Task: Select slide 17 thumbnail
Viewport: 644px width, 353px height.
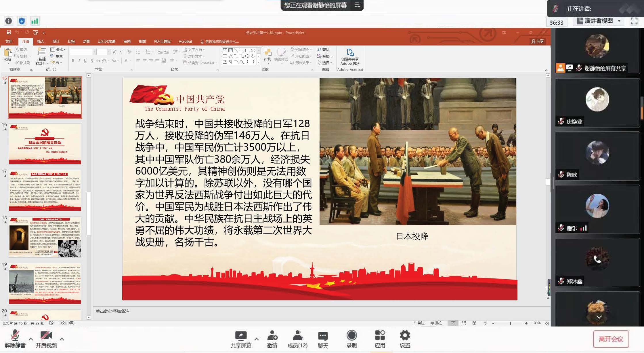Action: coord(45,191)
